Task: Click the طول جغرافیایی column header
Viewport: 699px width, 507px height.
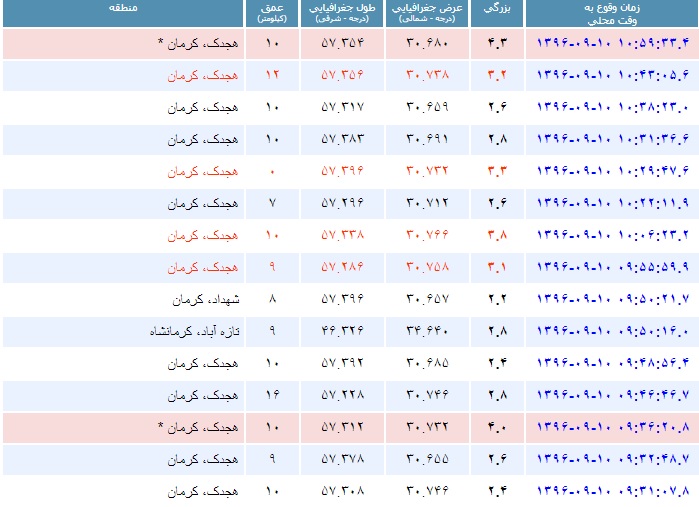Action: point(342,14)
